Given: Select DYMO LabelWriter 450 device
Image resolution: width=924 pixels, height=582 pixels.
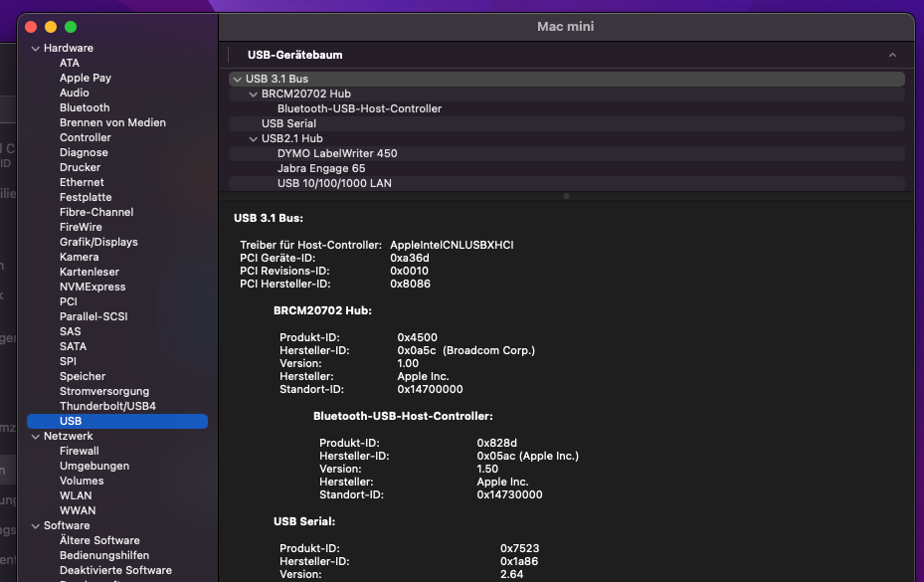Looking at the screenshot, I should tap(337, 153).
